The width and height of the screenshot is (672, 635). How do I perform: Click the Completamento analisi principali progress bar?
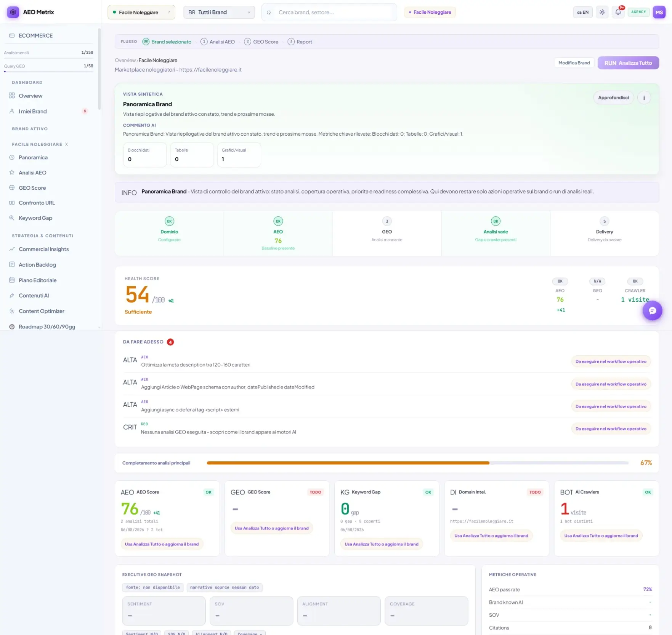tap(418, 463)
